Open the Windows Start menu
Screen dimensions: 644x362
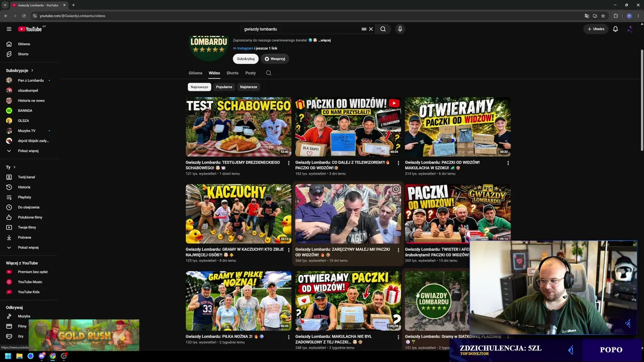coord(8,356)
